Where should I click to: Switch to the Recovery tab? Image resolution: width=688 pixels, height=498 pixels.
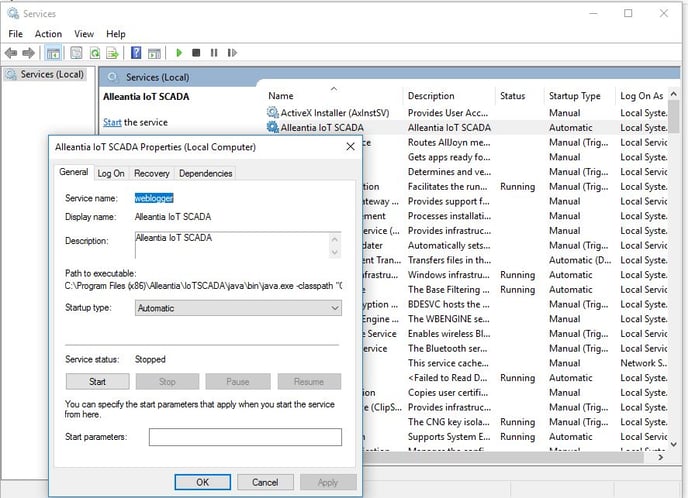coord(151,173)
